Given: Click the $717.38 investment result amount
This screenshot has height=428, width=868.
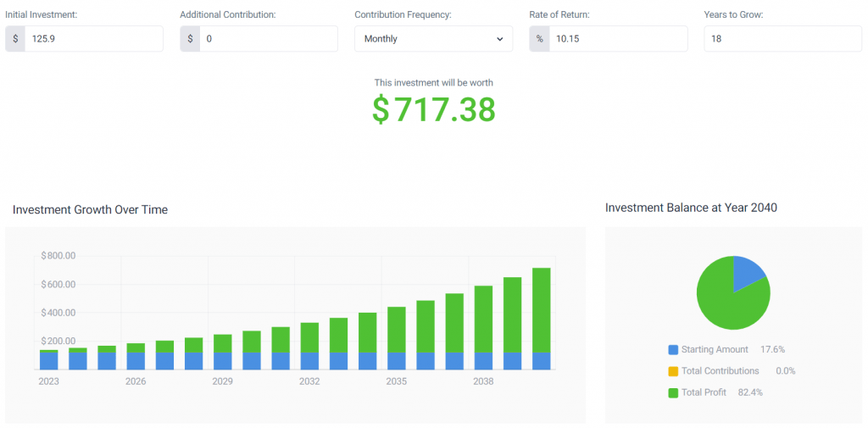Looking at the screenshot, I should [x=433, y=110].
